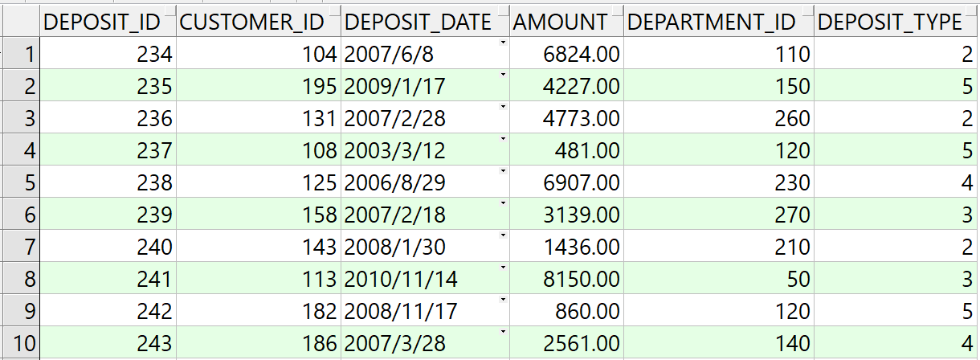Select row number 1 header
This screenshot has height=360, width=980.
pyautogui.click(x=19, y=55)
